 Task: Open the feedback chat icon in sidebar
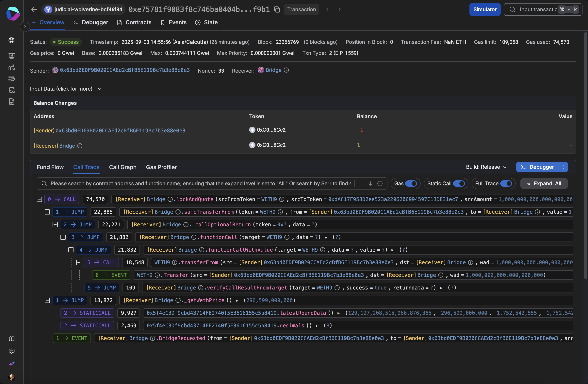[12, 351]
